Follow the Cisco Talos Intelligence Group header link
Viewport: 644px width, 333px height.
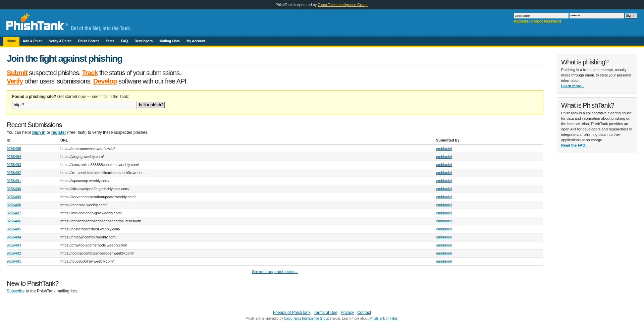[x=342, y=5]
